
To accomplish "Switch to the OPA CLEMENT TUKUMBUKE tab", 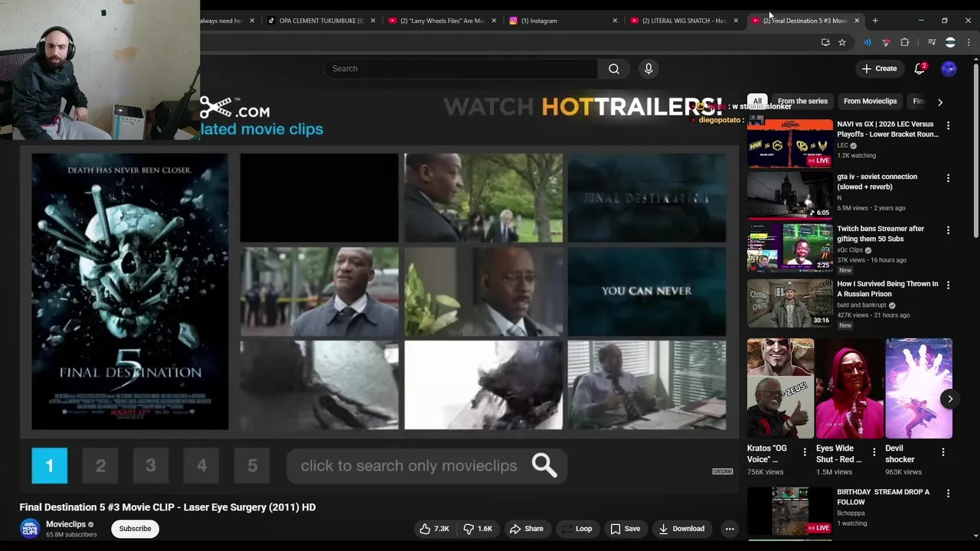I will coord(322,21).
